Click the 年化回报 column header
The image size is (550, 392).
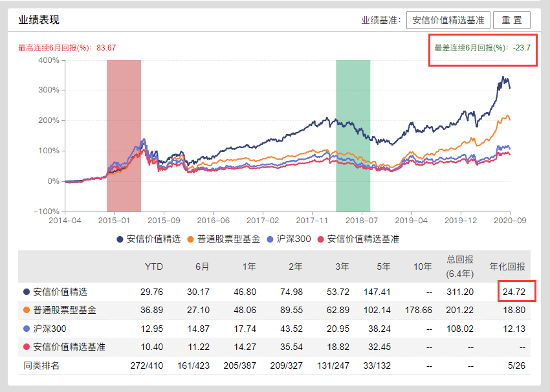(507, 267)
